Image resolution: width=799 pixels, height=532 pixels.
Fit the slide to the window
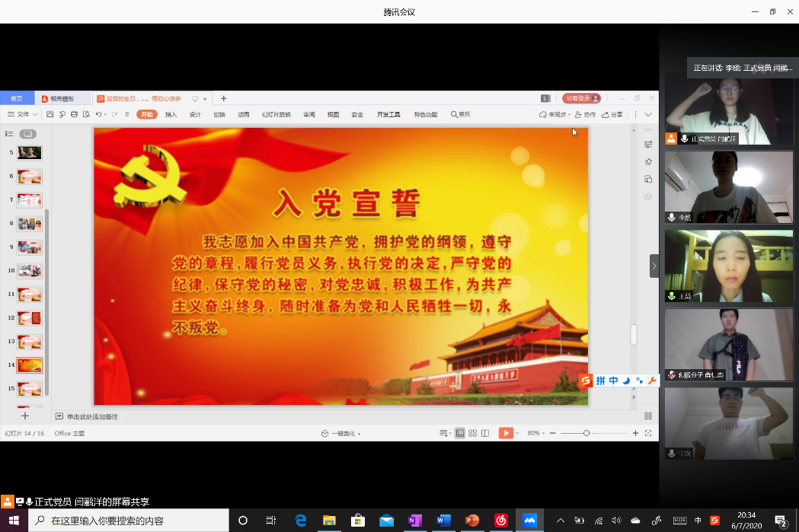[x=648, y=433]
